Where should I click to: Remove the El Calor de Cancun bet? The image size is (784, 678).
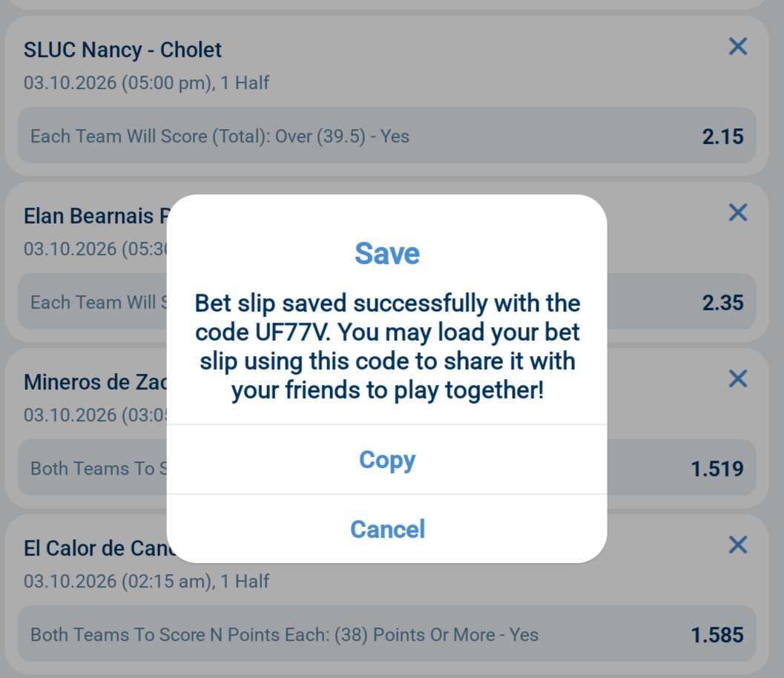click(737, 544)
